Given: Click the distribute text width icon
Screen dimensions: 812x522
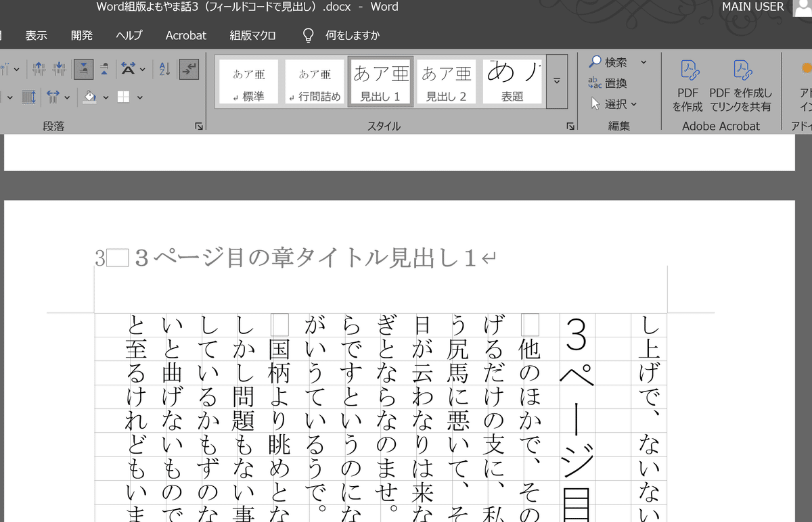Looking at the screenshot, I should pos(53,97).
